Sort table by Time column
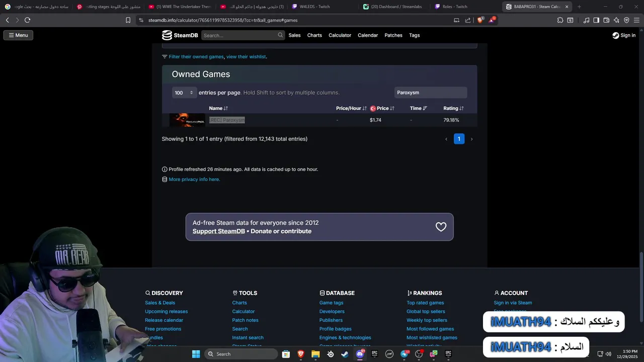Viewport: 644px width, 362px height. click(x=418, y=108)
